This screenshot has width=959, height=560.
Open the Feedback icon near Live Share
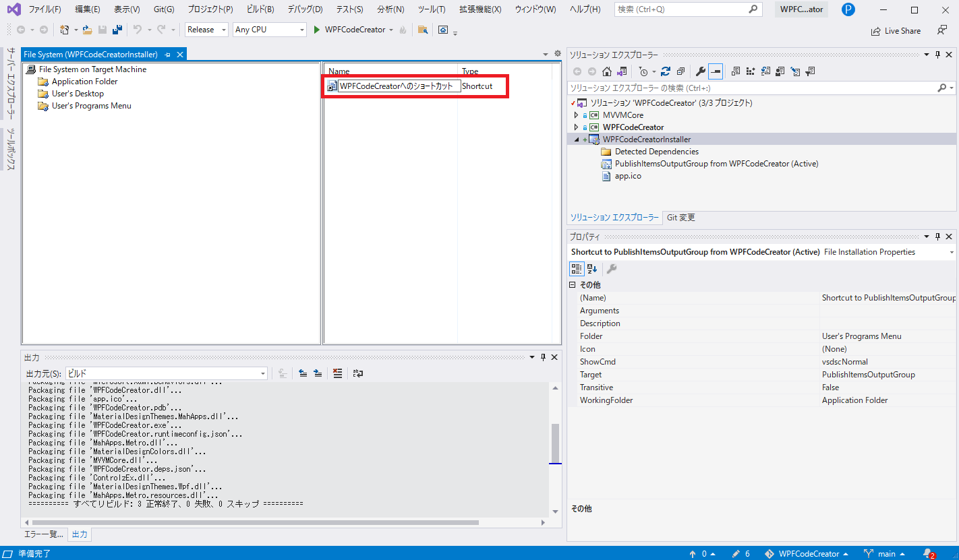pos(942,30)
